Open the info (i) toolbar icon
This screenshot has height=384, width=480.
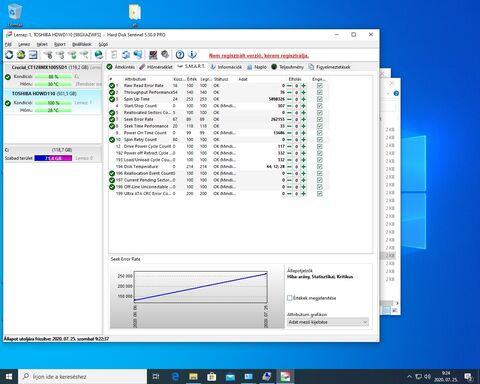[x=192, y=55]
